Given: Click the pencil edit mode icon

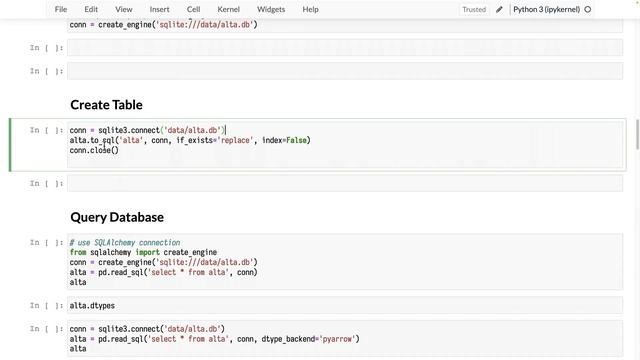Looking at the screenshot, I should [x=499, y=9].
